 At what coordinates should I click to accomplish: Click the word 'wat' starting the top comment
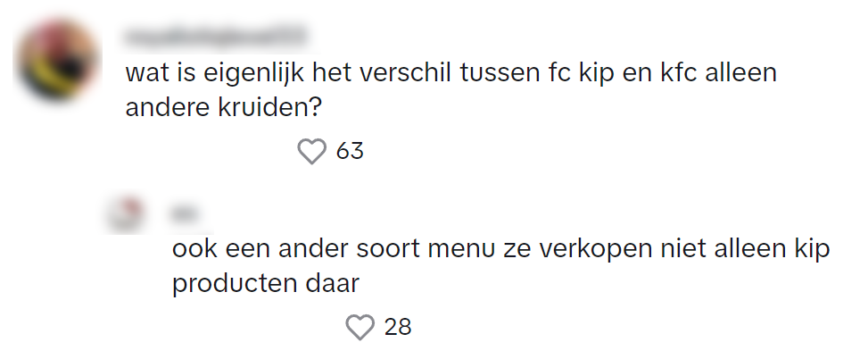[145, 73]
